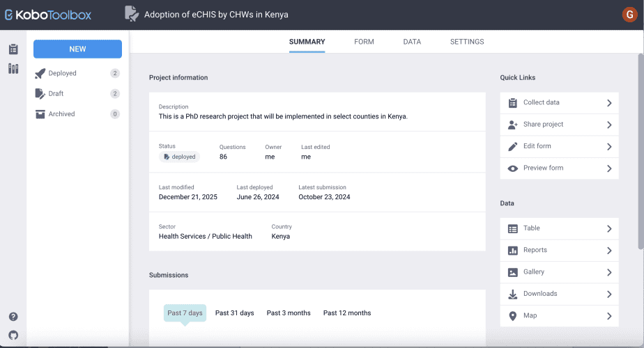
Task: Open the Edit form quick link
Action: tap(537, 146)
